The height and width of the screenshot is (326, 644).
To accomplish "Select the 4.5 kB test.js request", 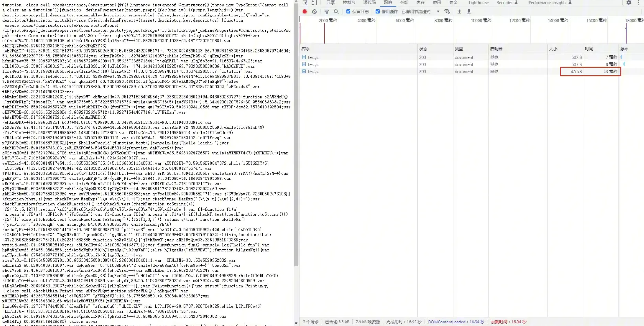I will tap(313, 71).
